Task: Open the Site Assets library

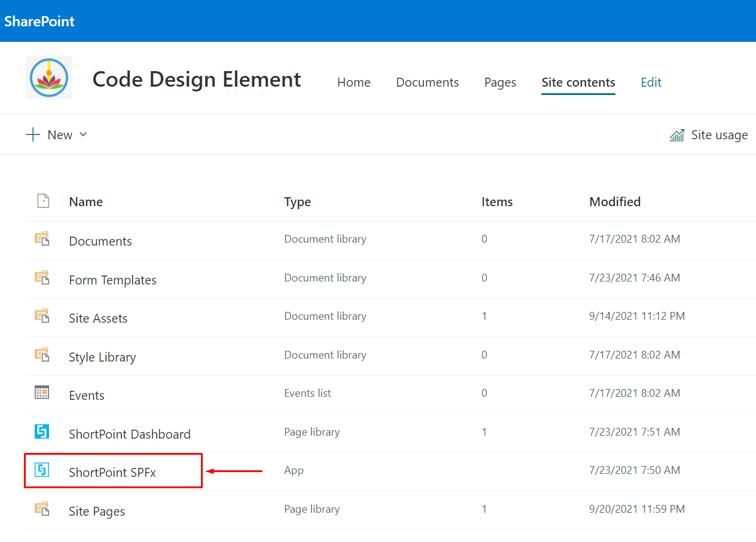Action: pyautogui.click(x=98, y=319)
